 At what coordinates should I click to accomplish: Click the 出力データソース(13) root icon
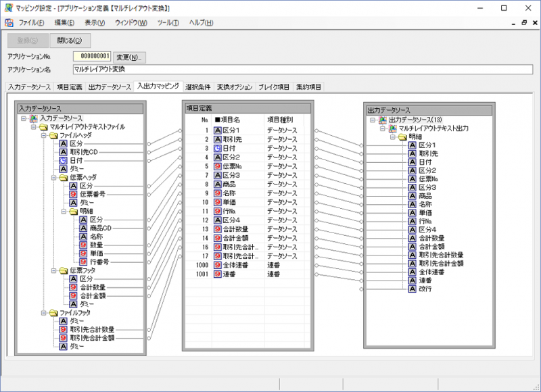point(383,120)
